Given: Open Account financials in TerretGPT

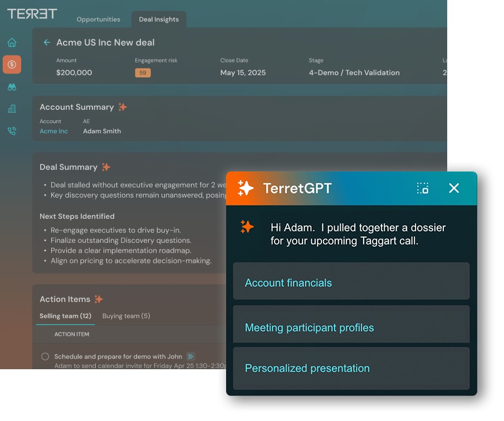Looking at the screenshot, I should (x=351, y=282).
